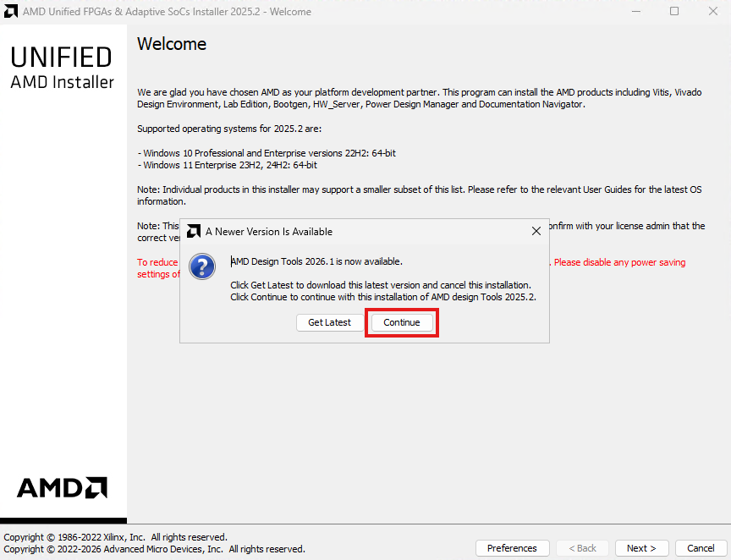
Task: Click the grayed-out < Back button
Action: coord(582,548)
